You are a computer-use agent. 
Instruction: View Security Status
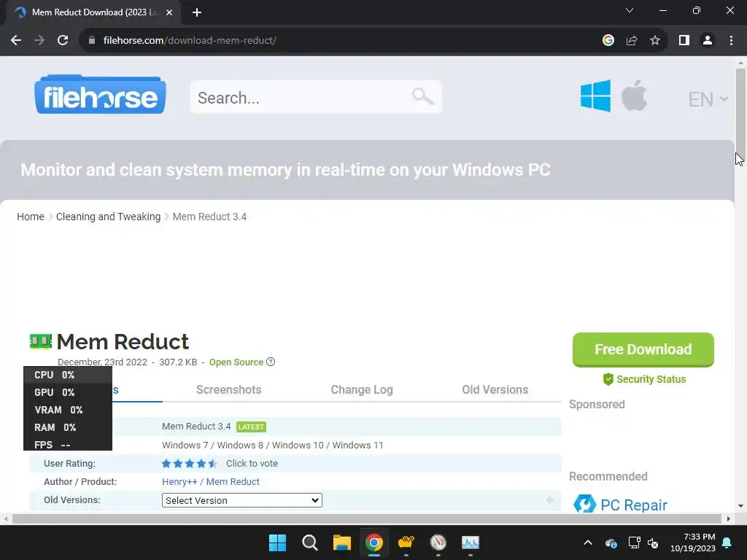click(644, 379)
